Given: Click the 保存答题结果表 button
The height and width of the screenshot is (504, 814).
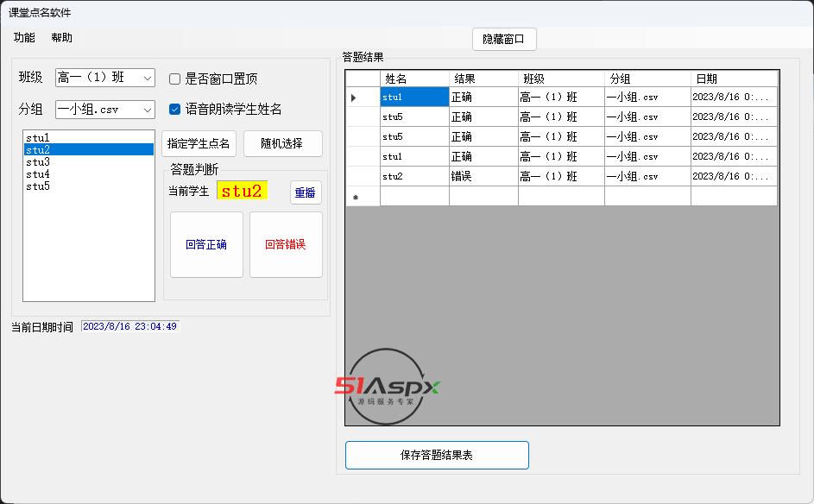Looking at the screenshot, I should 437,455.
